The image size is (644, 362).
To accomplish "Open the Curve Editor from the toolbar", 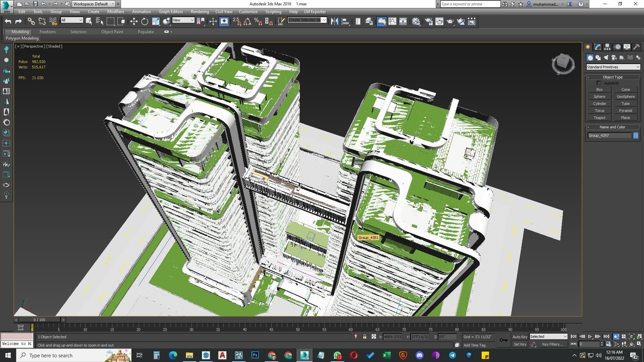I will click(x=392, y=21).
